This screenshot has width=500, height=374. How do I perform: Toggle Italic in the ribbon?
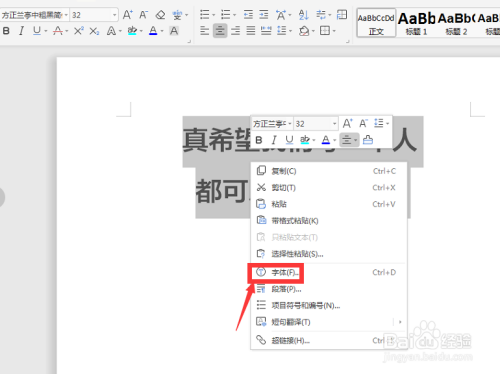pos(22,31)
